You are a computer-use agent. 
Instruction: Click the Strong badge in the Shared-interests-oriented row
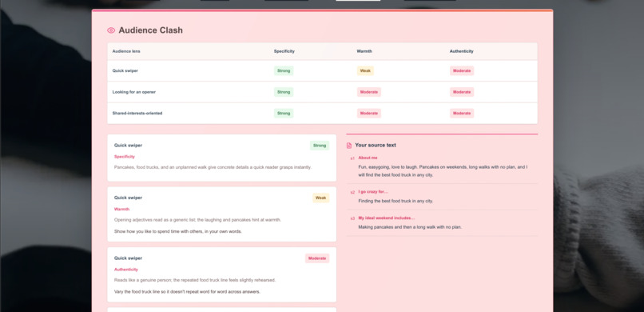284,113
